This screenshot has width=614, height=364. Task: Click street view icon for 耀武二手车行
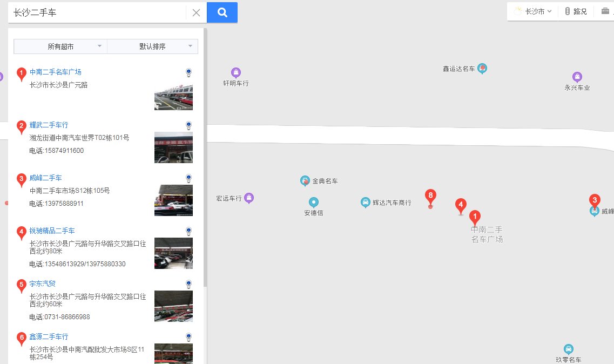[x=189, y=125]
